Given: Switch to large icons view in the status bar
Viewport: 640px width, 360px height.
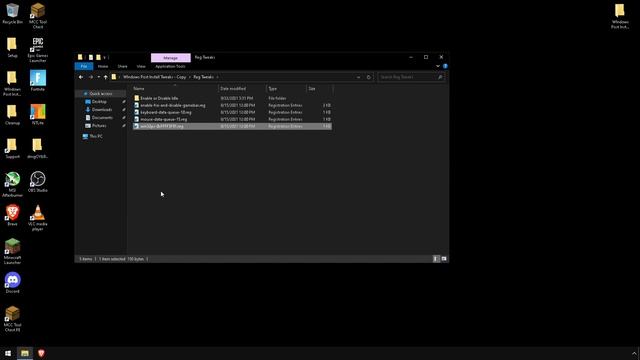Looking at the screenshot, I should (x=444, y=259).
